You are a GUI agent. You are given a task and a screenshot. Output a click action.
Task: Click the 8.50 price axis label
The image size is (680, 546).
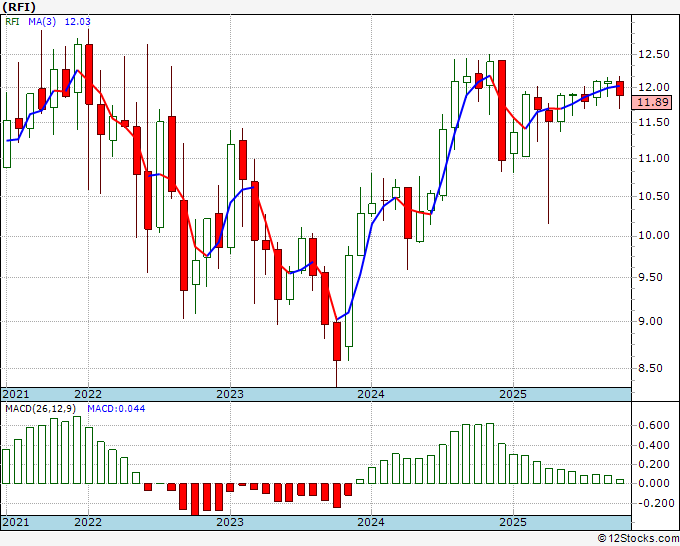click(651, 368)
